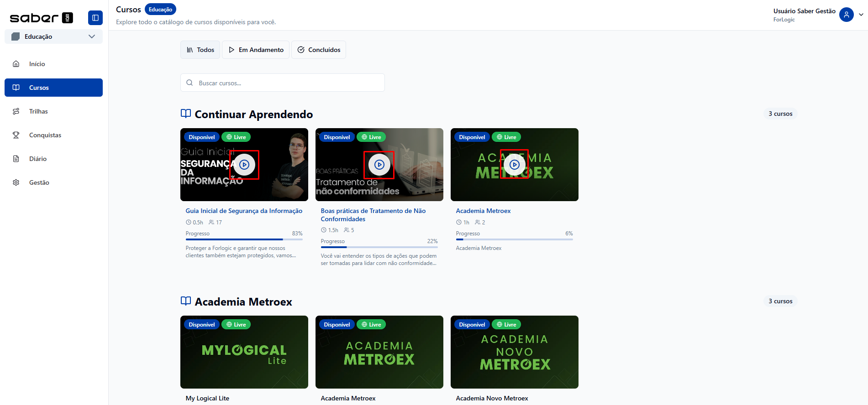
Task: Open the MyLogical Lite course thumbnail
Action: (244, 352)
